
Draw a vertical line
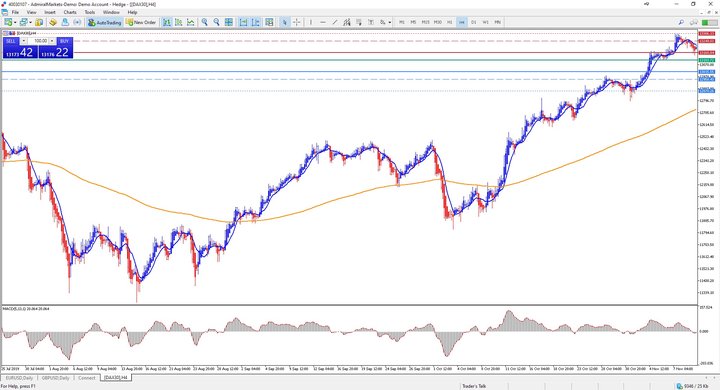[311, 22]
